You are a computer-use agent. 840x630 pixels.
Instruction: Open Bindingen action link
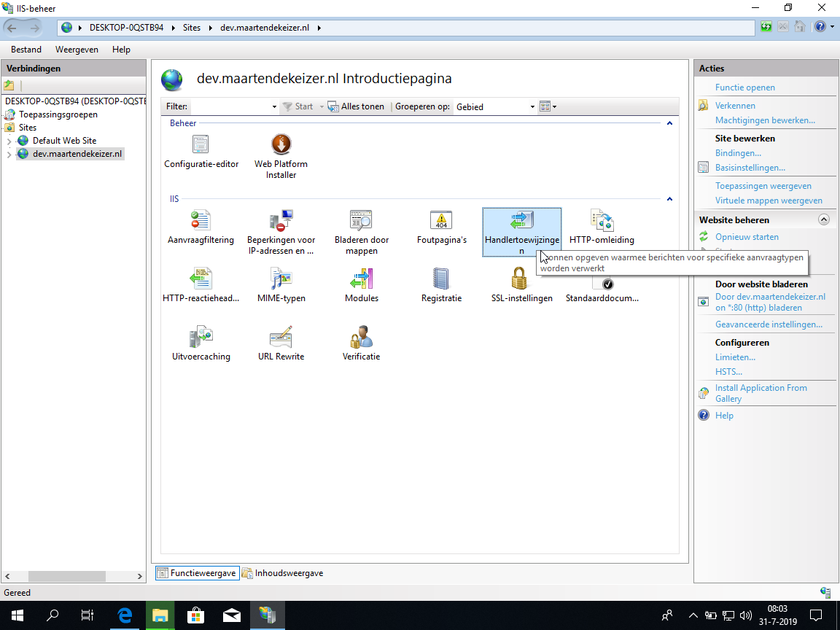pos(738,153)
